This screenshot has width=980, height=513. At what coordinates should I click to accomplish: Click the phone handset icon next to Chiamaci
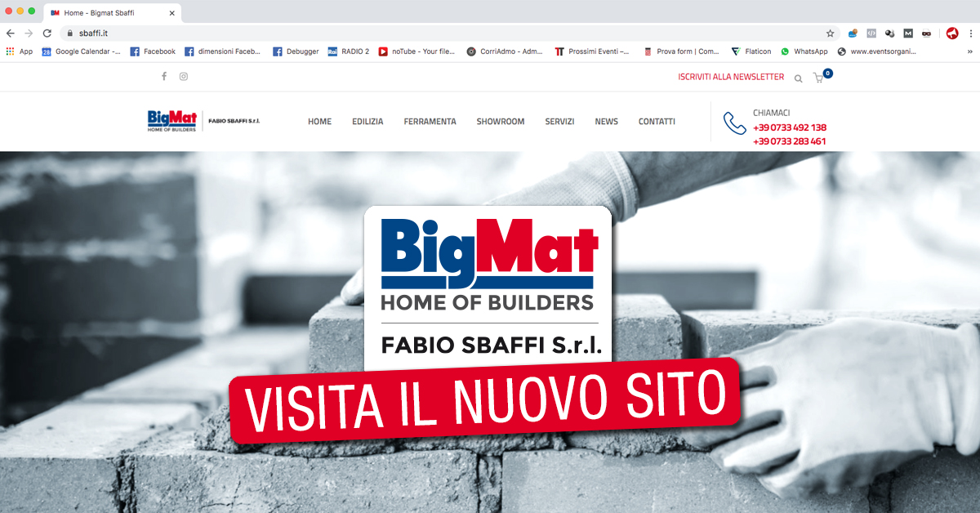pyautogui.click(x=734, y=123)
